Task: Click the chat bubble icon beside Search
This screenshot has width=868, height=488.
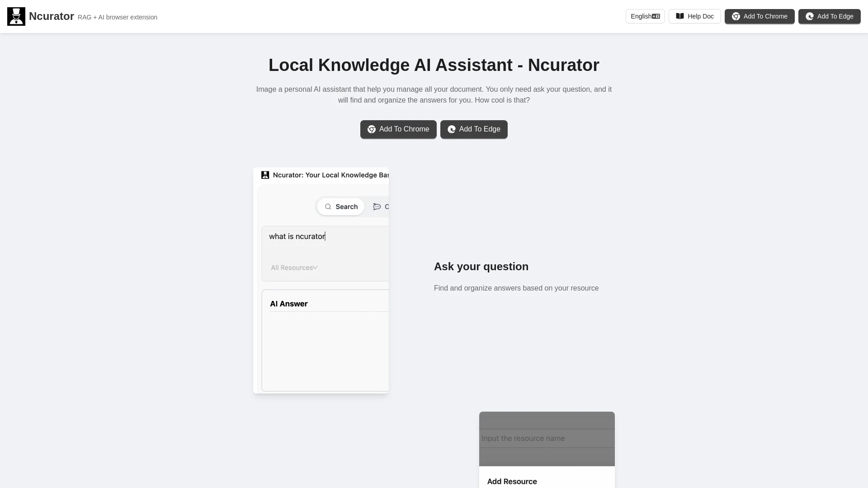Action: [x=377, y=206]
